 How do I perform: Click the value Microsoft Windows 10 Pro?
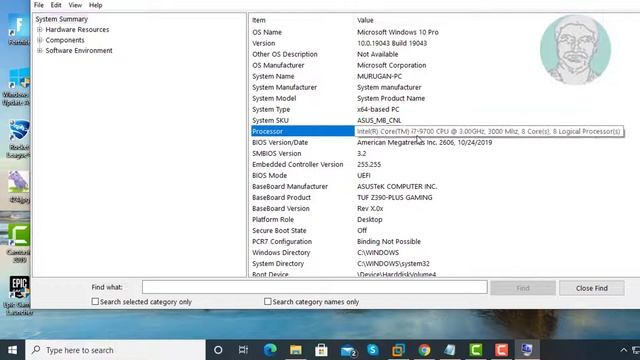(x=398, y=32)
